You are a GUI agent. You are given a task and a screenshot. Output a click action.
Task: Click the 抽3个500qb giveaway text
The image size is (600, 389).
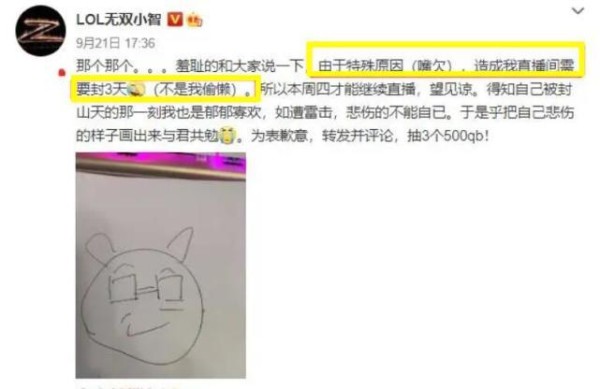pos(448,136)
